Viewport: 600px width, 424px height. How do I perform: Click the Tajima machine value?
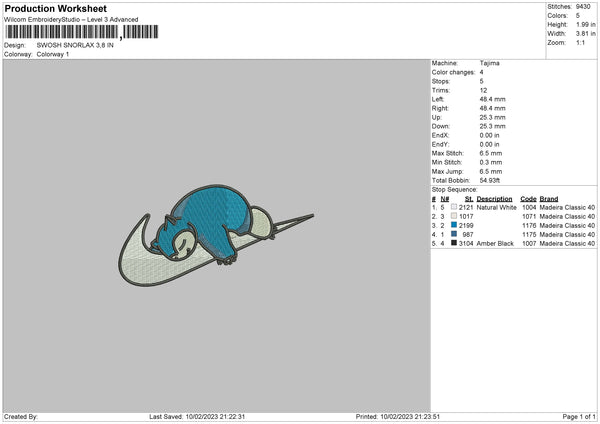pyautogui.click(x=489, y=63)
